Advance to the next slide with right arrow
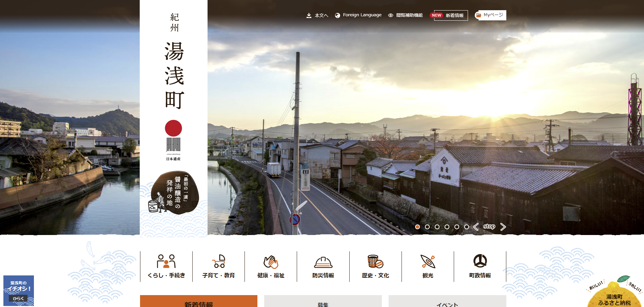The height and width of the screenshot is (307, 644). (503, 227)
